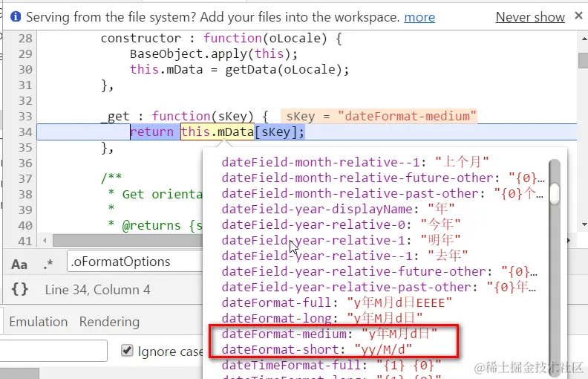Click the horizontal scrollbar thumb of code editor
The height and width of the screenshot is (379, 588).
point(128,240)
